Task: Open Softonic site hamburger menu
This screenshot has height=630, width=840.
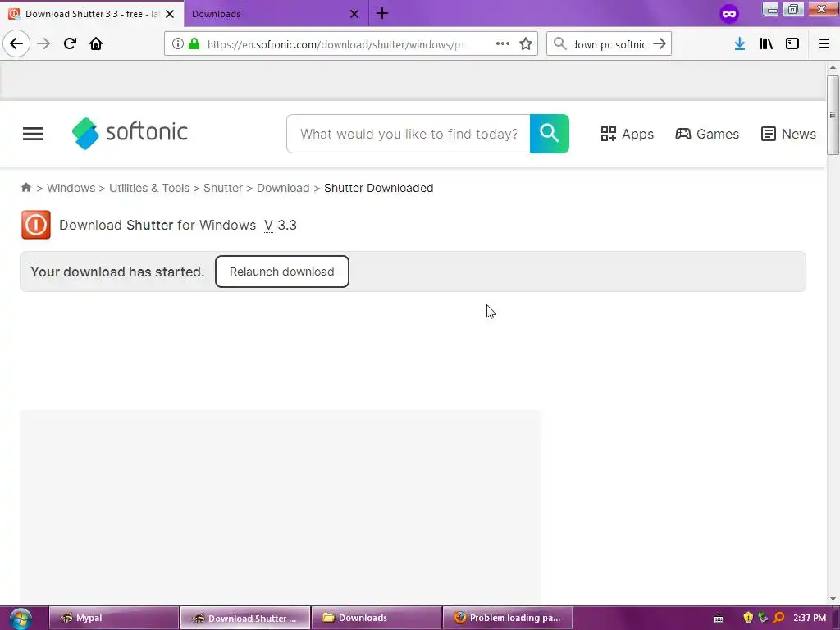Action: 33,134
